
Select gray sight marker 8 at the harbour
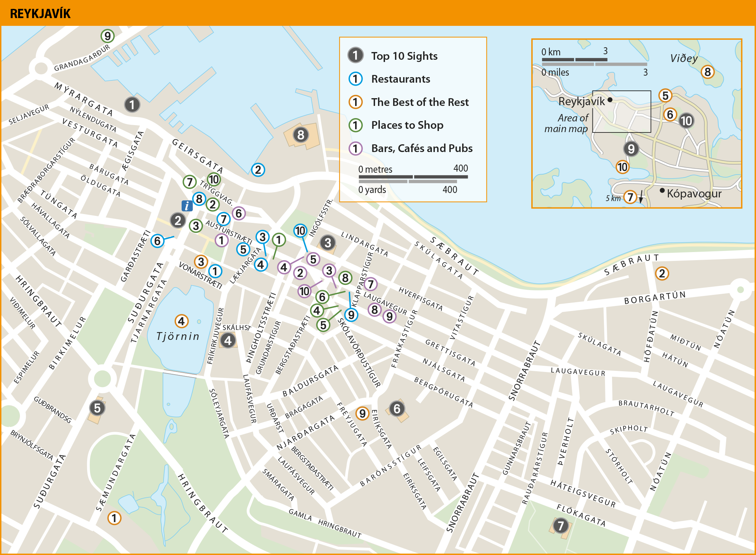point(301,135)
